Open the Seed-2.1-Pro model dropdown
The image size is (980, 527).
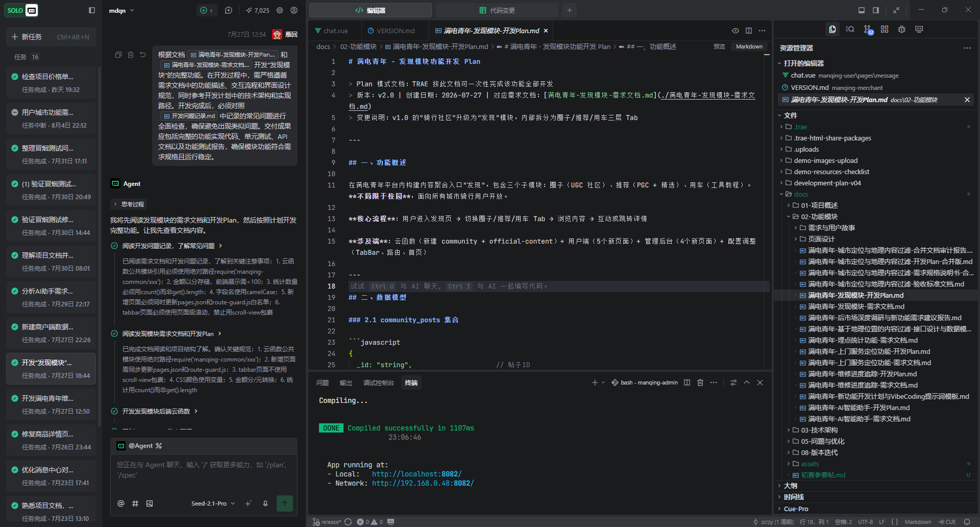coord(213,504)
